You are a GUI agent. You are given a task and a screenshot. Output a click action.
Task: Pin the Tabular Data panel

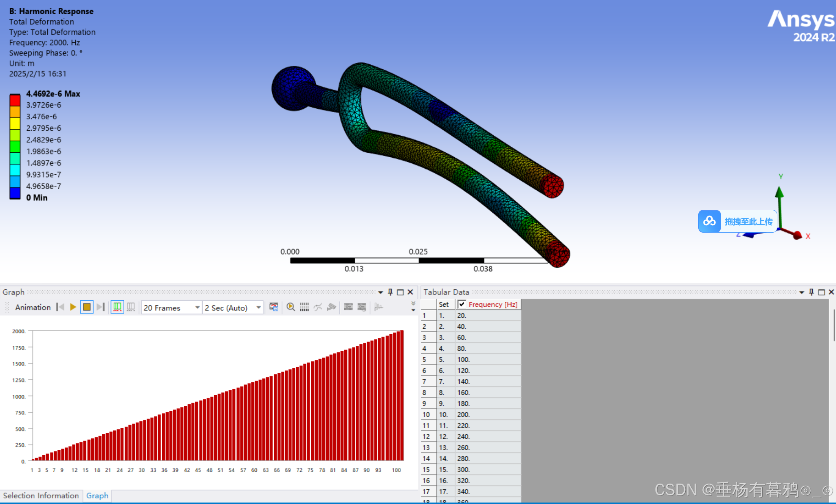click(811, 292)
